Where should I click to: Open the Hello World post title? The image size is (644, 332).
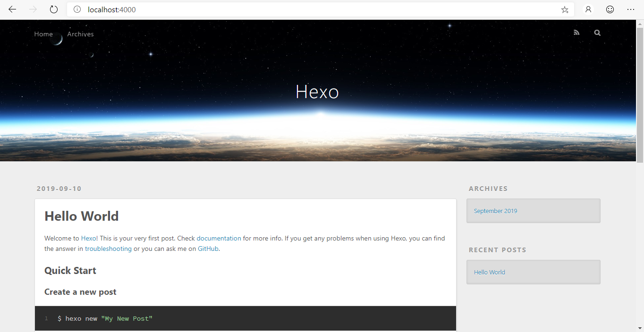click(81, 216)
